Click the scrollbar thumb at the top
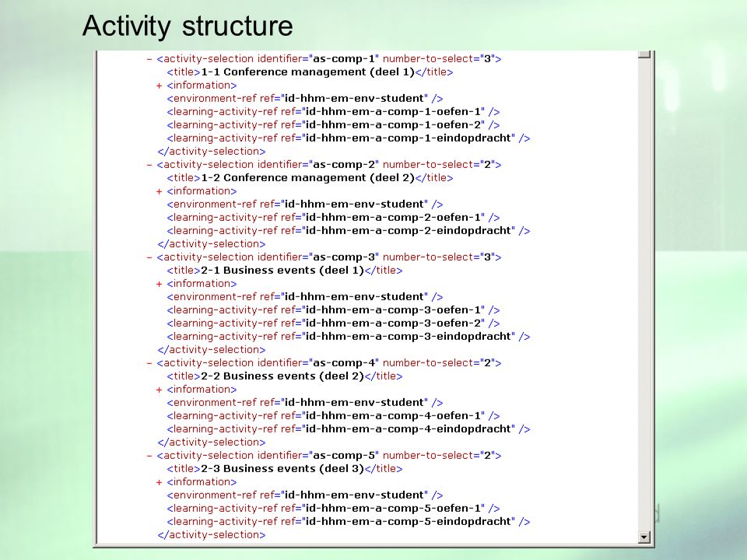Image resolution: width=747 pixels, height=560 pixels. pyautogui.click(x=644, y=54)
